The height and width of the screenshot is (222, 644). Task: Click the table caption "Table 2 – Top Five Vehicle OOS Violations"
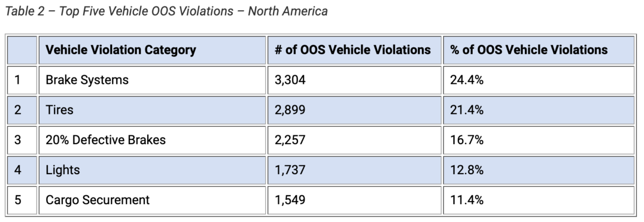point(166,11)
